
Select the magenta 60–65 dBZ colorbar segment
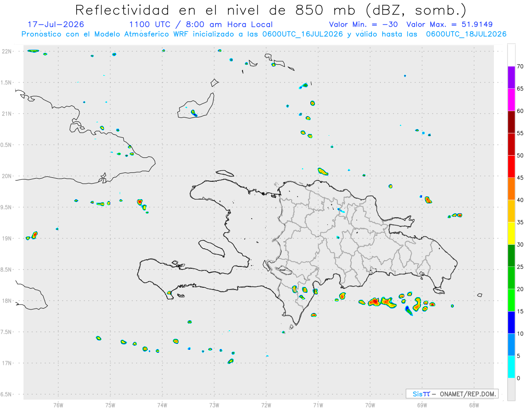click(511, 100)
